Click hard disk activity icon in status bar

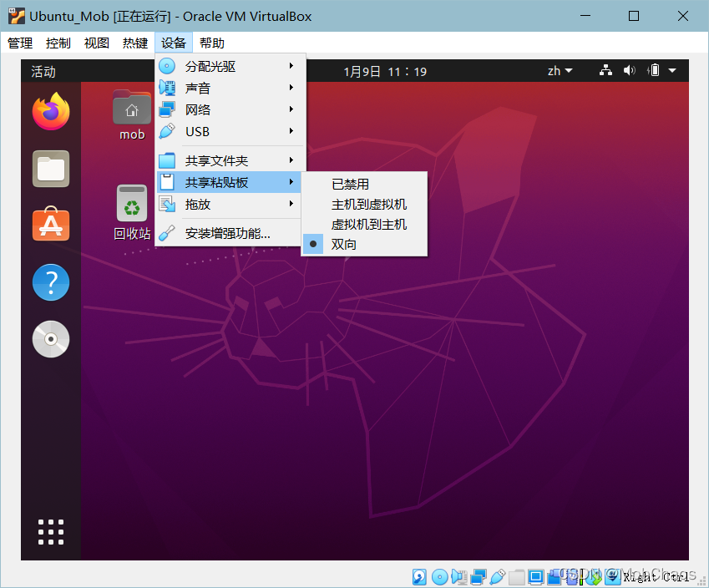click(x=419, y=576)
